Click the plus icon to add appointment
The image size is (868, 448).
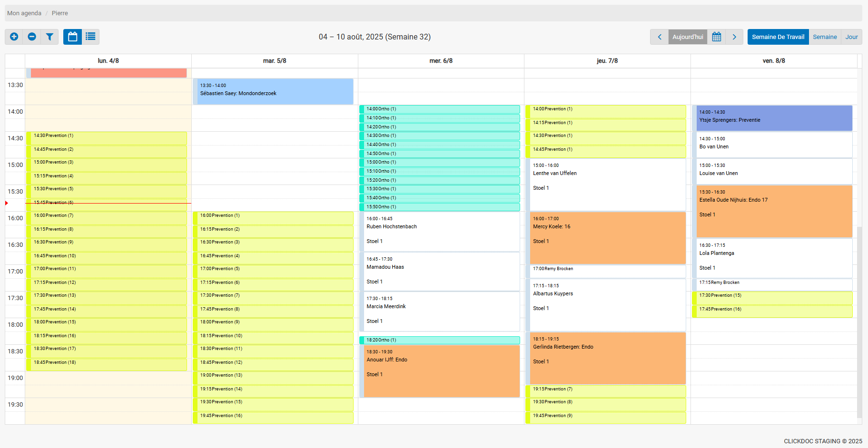pyautogui.click(x=14, y=37)
